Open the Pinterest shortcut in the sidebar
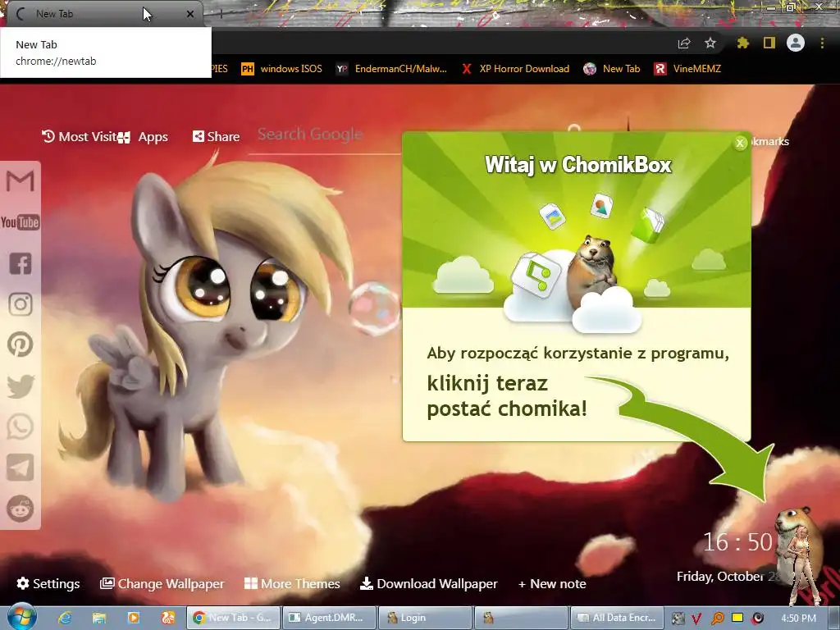 pyautogui.click(x=21, y=345)
